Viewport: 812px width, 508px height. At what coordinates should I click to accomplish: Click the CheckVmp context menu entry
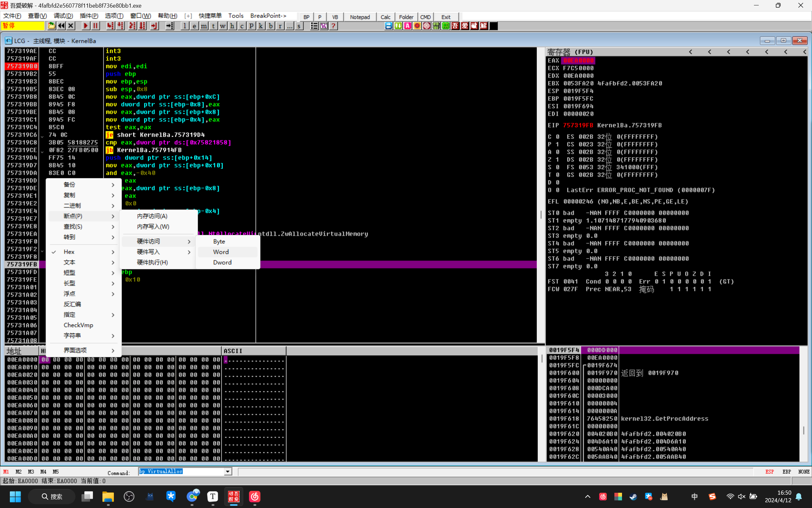pos(84,325)
